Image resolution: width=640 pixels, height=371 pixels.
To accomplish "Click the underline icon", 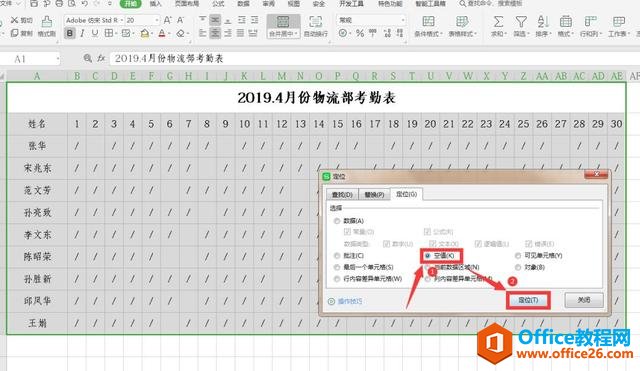I will click(x=95, y=33).
